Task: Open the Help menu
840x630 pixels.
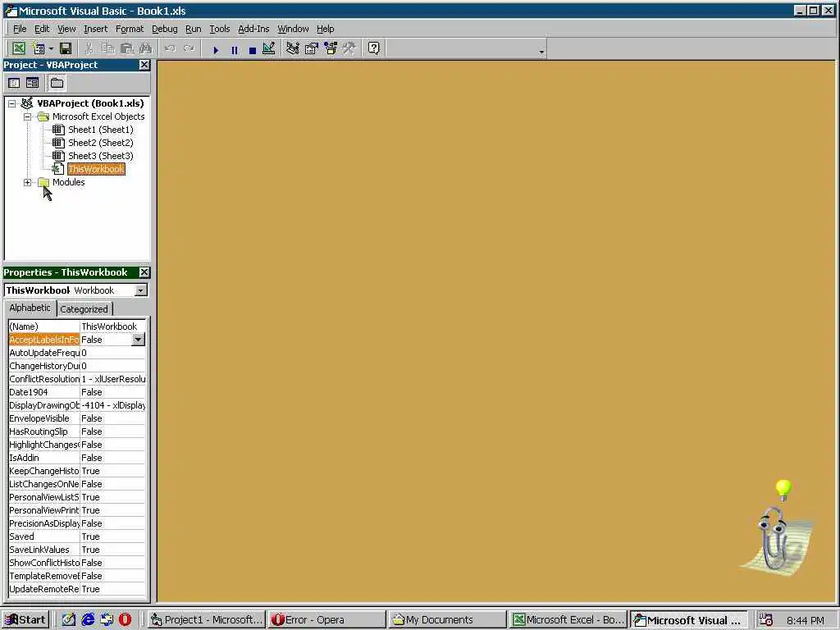Action: pos(325,29)
